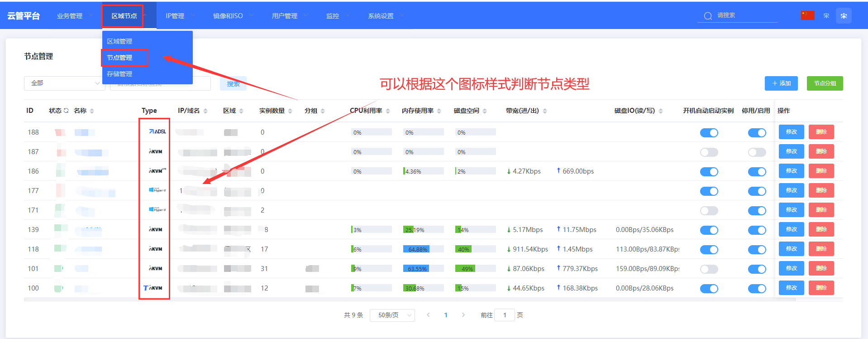Click 修改 for node 100
Viewport: 868px width, 339px height.
[791, 288]
